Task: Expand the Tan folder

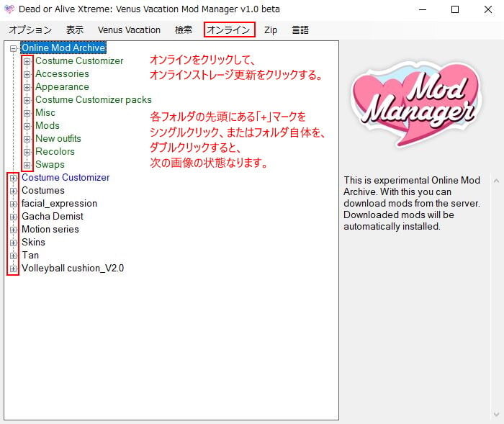Action: 13,256
